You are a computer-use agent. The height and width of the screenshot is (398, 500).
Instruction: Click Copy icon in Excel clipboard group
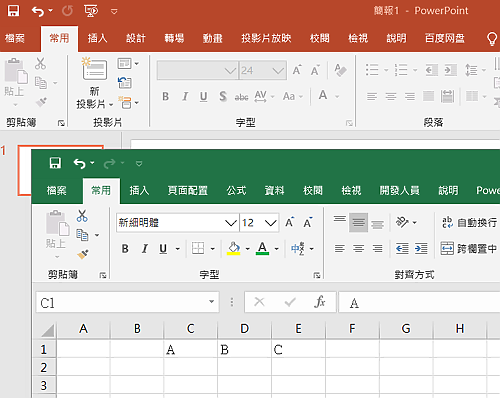(82, 235)
